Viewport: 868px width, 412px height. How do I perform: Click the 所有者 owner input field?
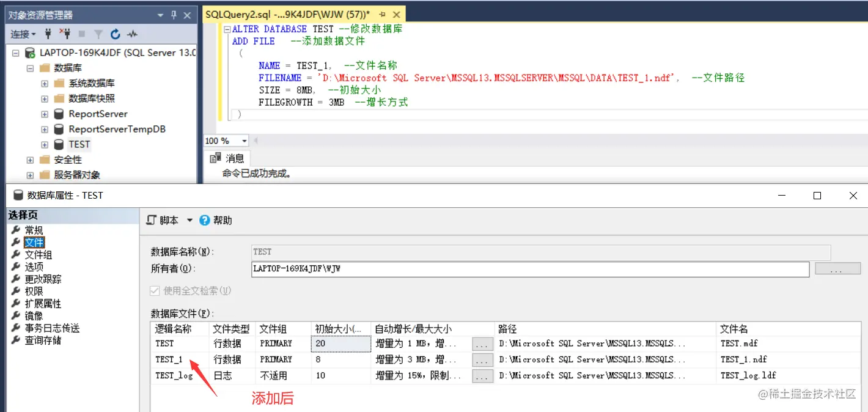coord(530,268)
